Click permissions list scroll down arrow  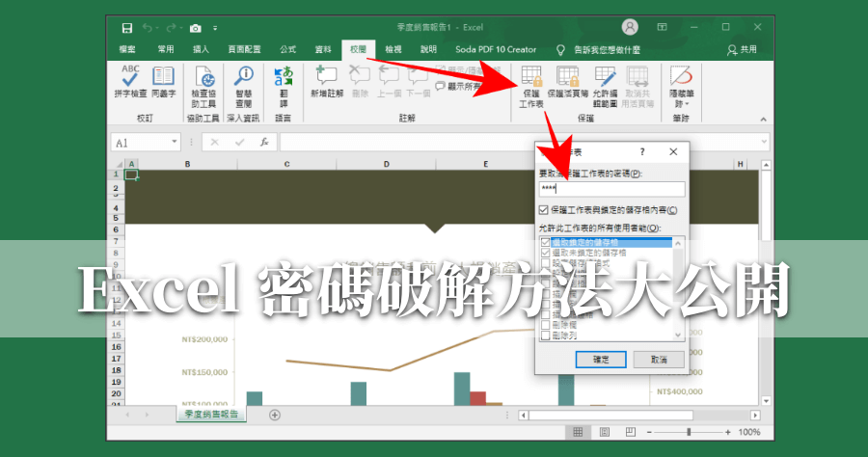(x=678, y=335)
